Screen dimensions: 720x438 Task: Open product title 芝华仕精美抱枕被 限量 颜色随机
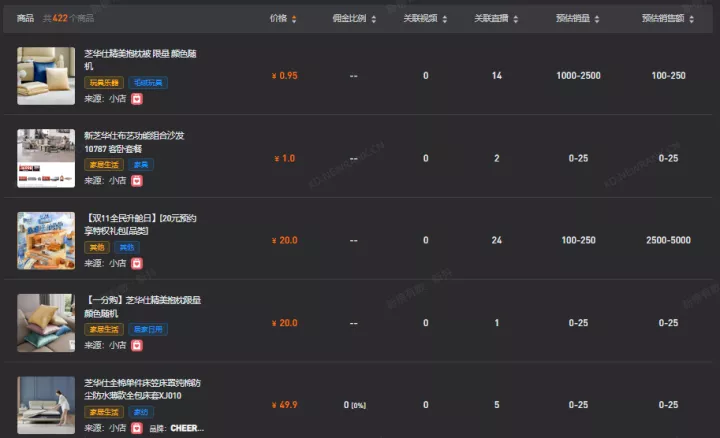[x=140, y=60]
